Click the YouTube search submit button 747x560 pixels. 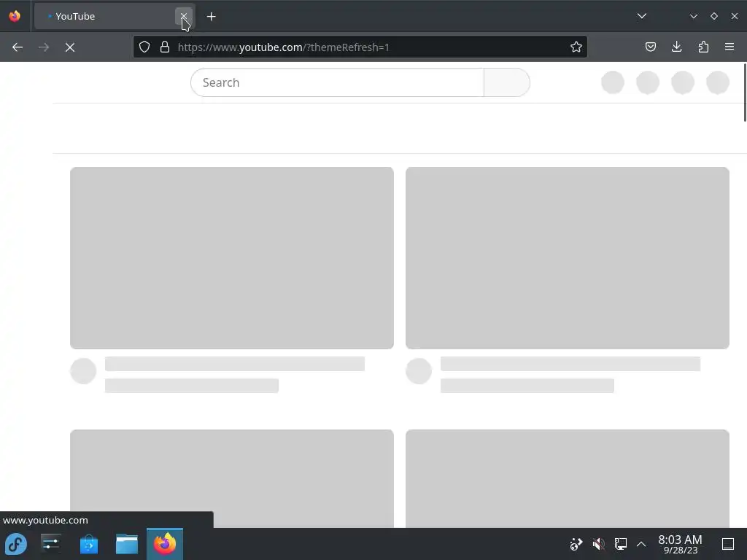click(507, 82)
